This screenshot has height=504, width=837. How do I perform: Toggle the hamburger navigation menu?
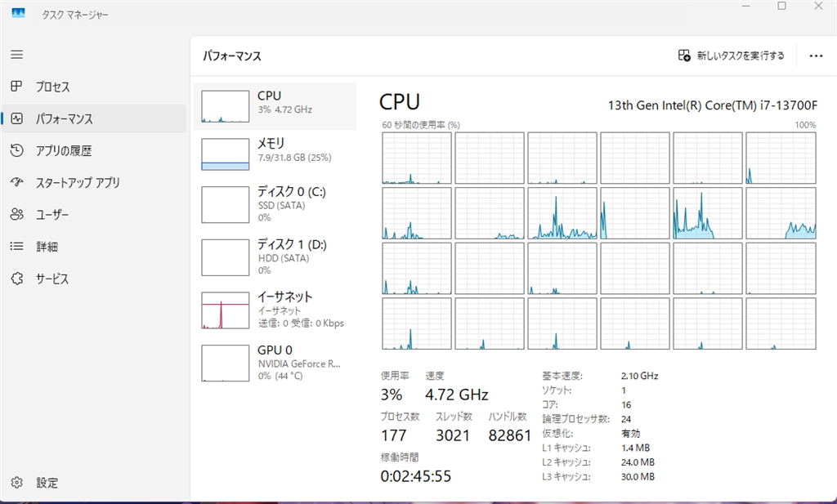[16, 55]
